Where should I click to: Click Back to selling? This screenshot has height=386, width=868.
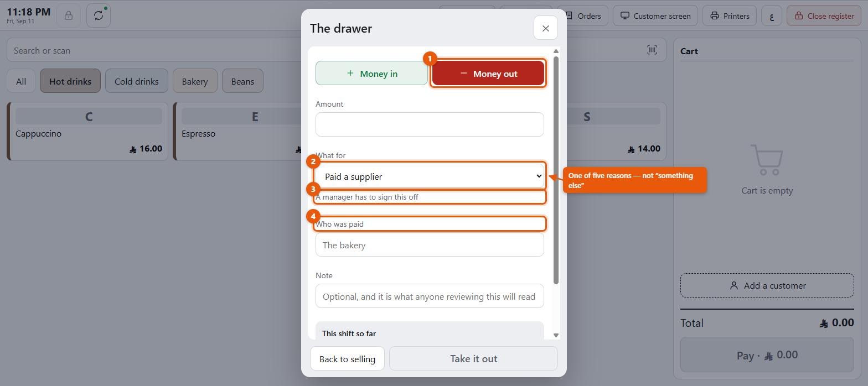point(347,358)
